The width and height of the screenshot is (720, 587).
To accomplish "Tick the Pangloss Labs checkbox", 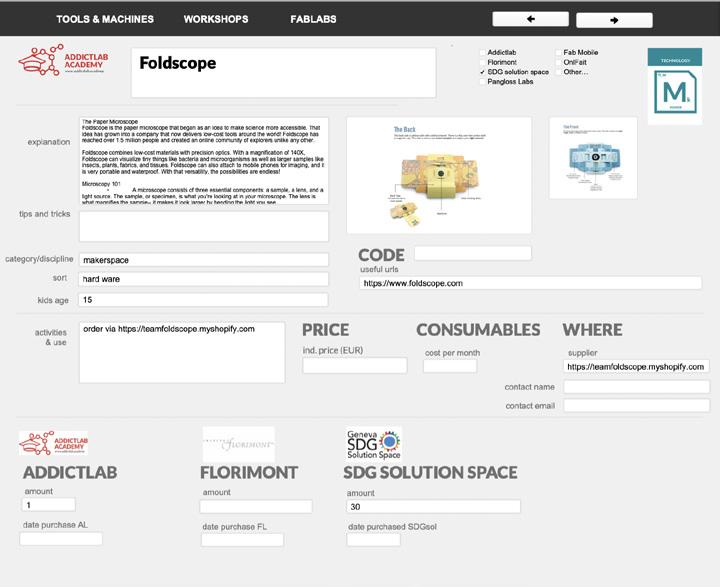I will (x=482, y=82).
